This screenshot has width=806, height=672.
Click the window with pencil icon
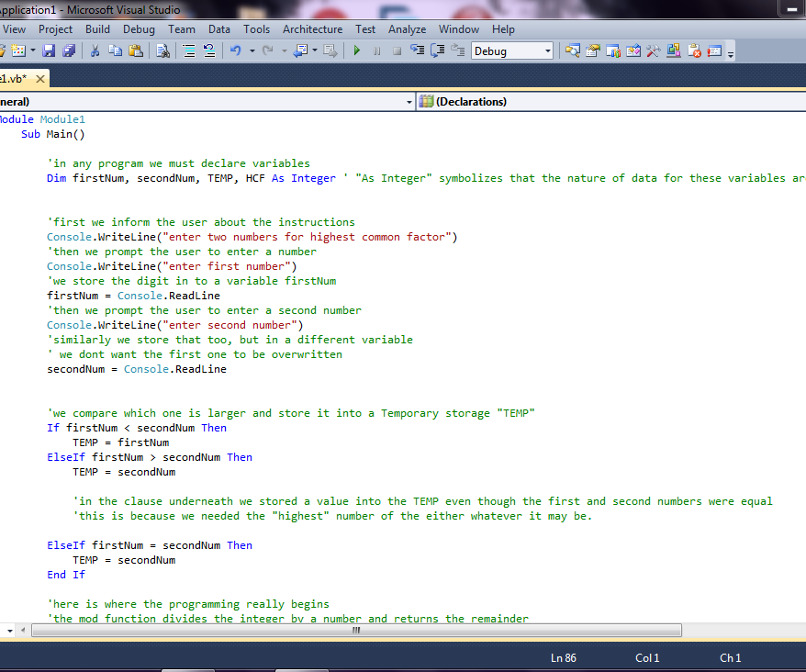(x=633, y=50)
